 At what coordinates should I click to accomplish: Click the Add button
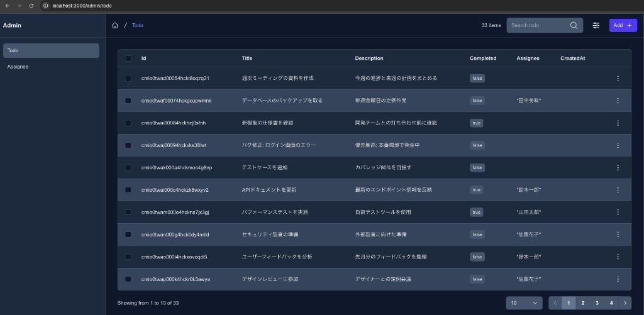point(623,25)
